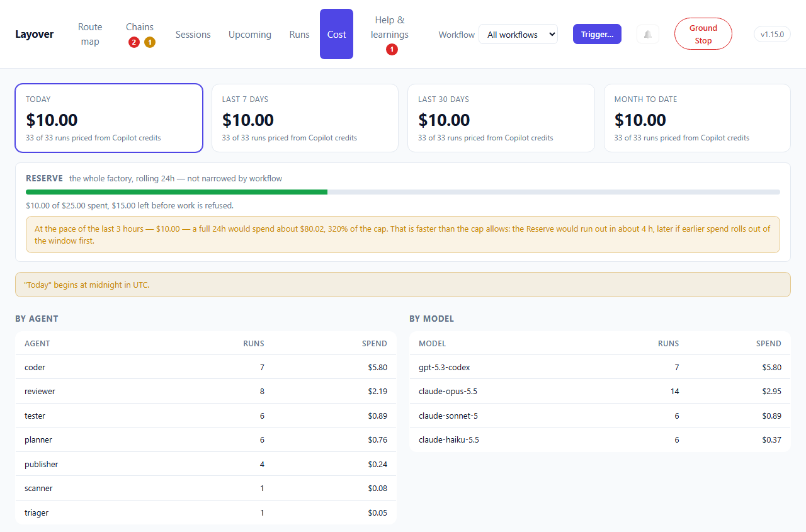The width and height of the screenshot is (806, 532).
Task: Open the Workflow dropdown
Action: pos(518,34)
